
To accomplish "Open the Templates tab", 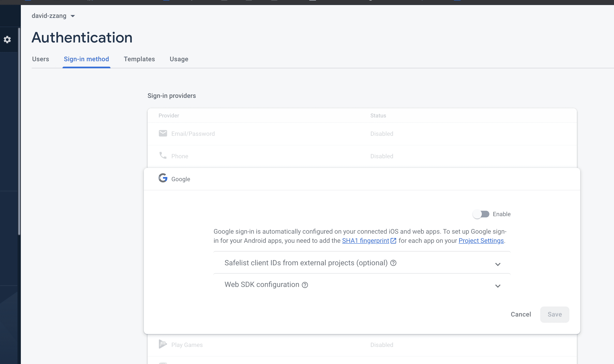I will coord(139,59).
